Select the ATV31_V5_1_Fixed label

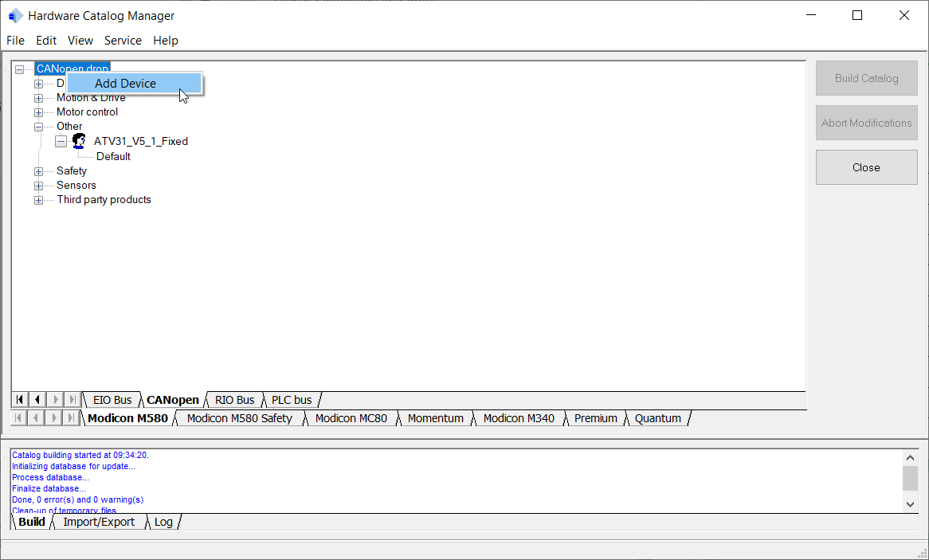click(141, 141)
